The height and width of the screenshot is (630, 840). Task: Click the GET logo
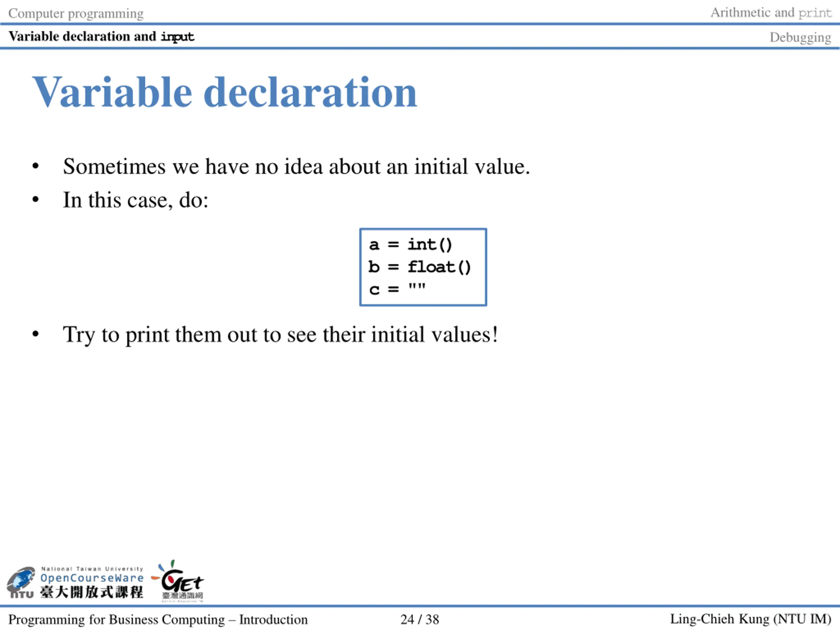178,581
